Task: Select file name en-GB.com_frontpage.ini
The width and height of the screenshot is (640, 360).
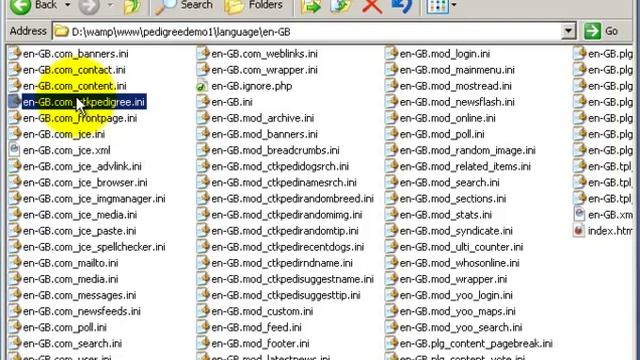Action: coord(80,118)
